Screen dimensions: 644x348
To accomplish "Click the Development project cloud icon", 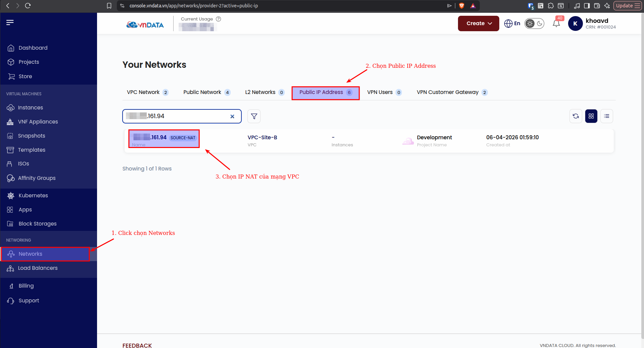I will 408,141.
